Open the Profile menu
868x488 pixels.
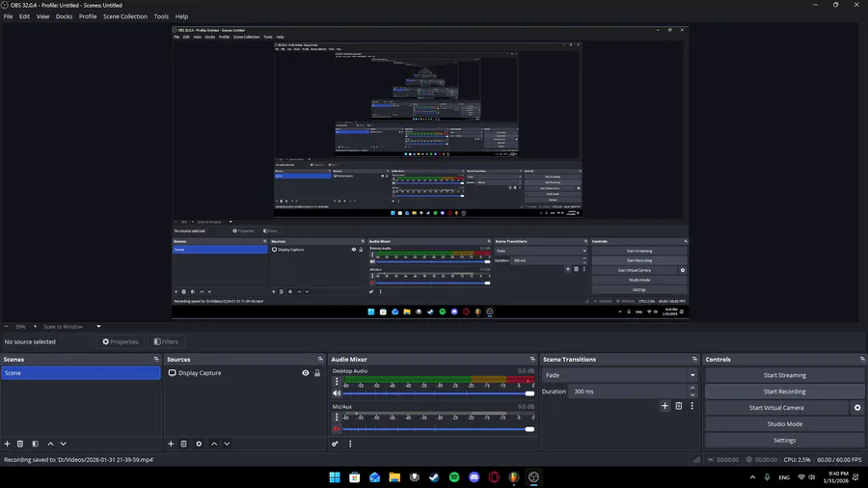click(x=88, y=16)
